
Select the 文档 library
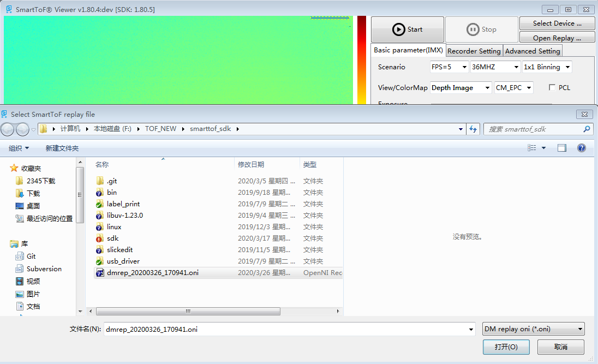33,307
